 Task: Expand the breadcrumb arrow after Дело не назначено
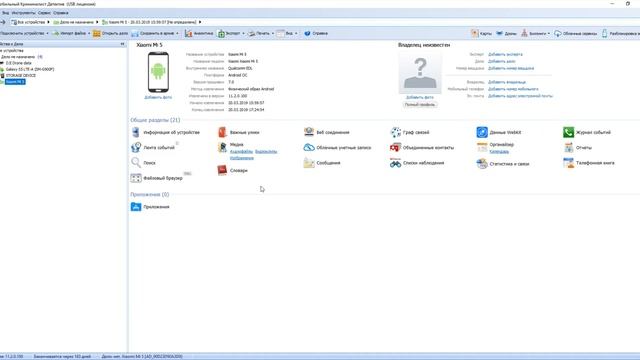[x=97, y=22]
